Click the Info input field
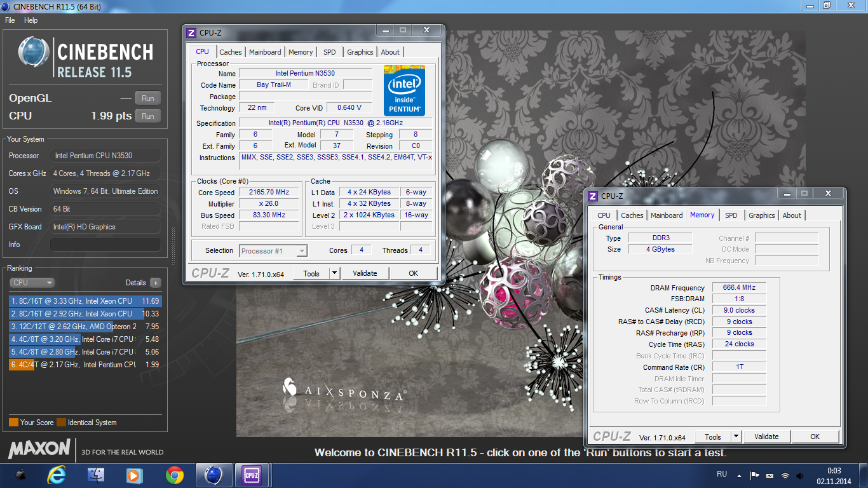Viewport: 868px width, 488px height. (105, 245)
